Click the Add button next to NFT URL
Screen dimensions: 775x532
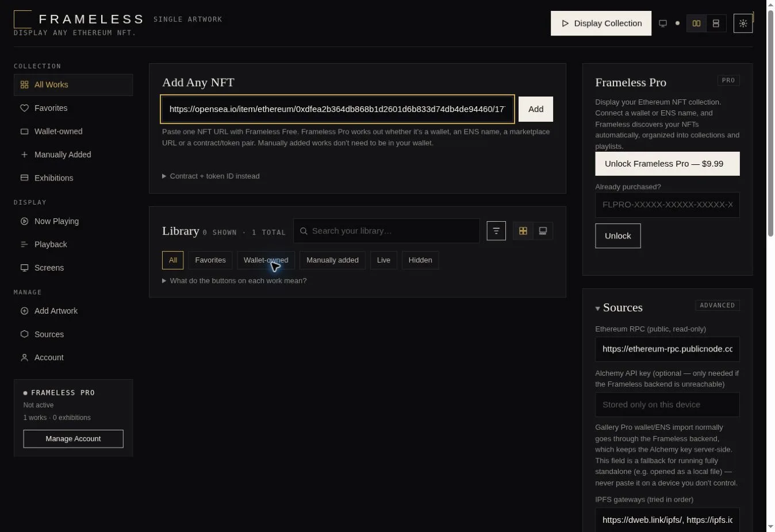click(x=536, y=109)
